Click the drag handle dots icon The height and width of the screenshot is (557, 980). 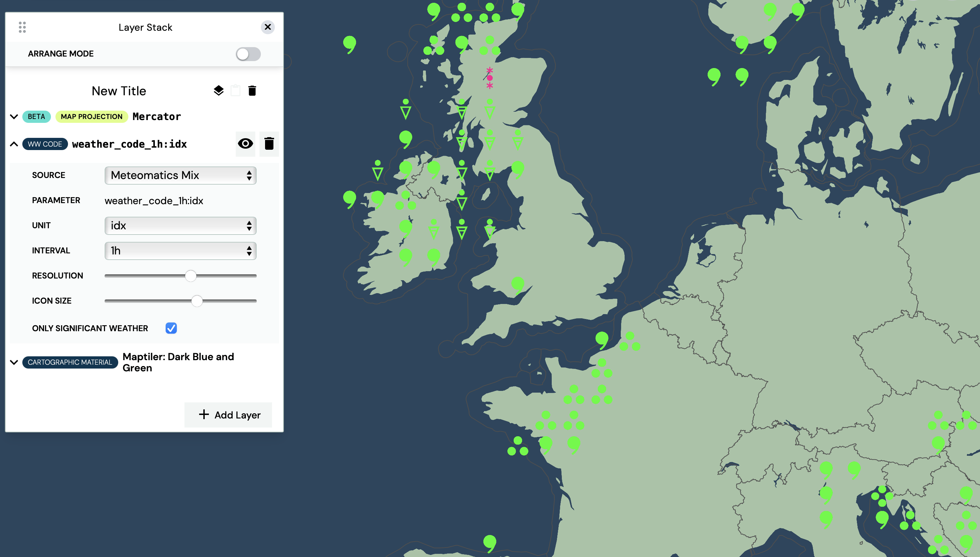pyautogui.click(x=22, y=27)
